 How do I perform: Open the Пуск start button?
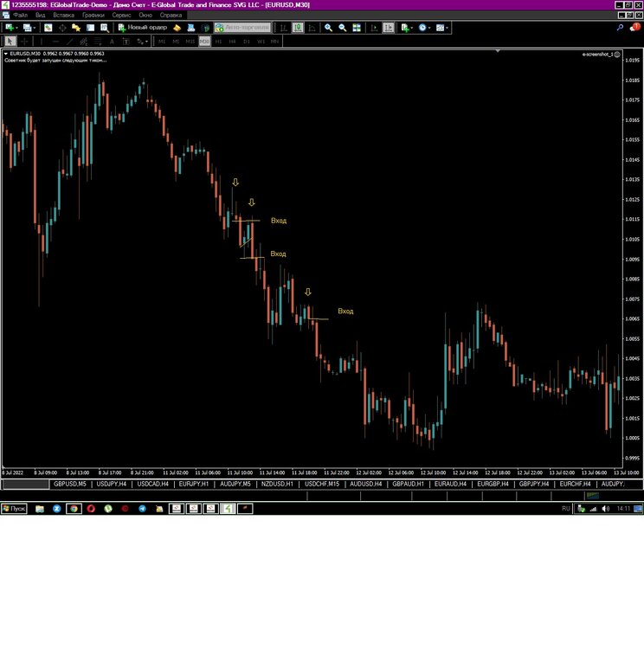pyautogui.click(x=14, y=509)
